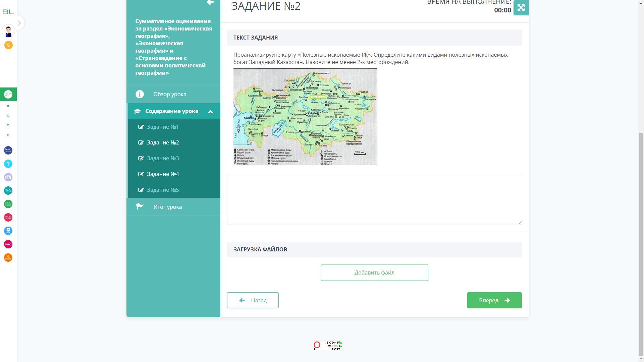Click the Назад button

click(253, 301)
